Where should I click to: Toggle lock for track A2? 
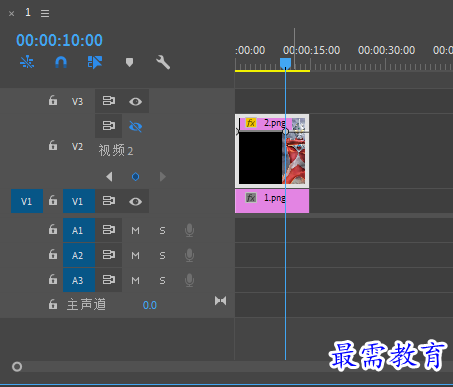53,254
